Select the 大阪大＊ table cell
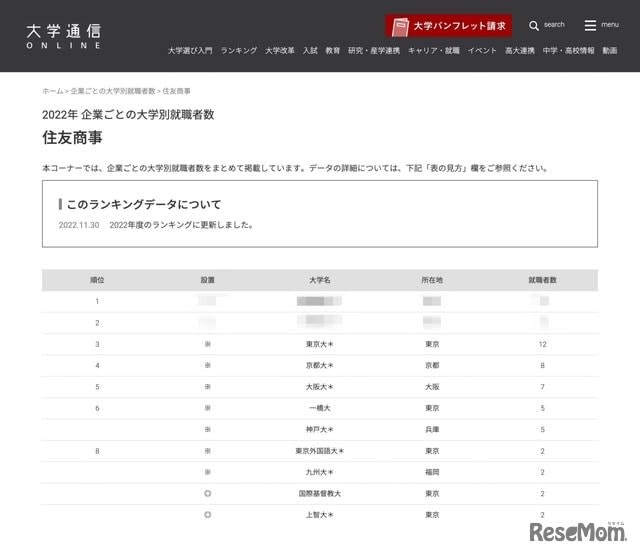 coord(320,387)
